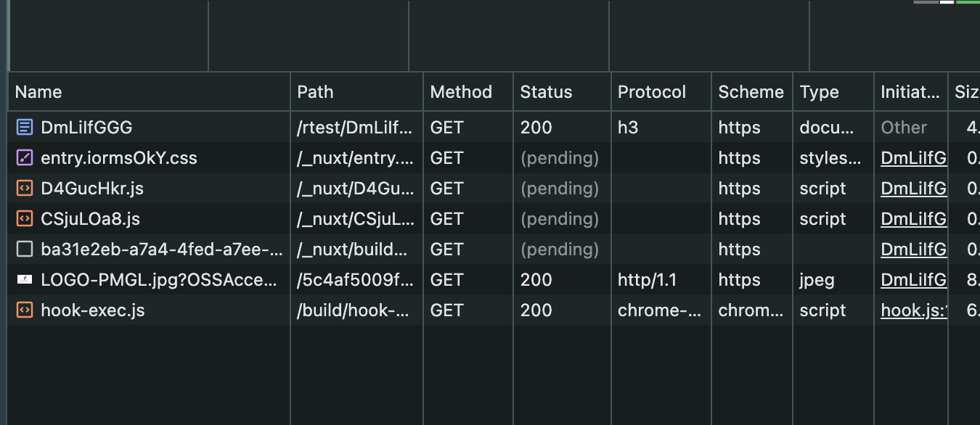This screenshot has width=980, height=425.
Task: Click the script icon beside D4GucHkr.js
Action: [x=25, y=189]
